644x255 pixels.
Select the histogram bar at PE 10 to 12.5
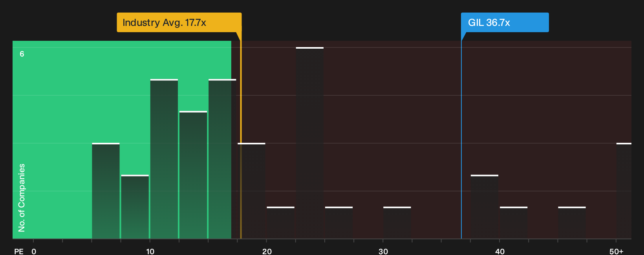click(x=164, y=159)
